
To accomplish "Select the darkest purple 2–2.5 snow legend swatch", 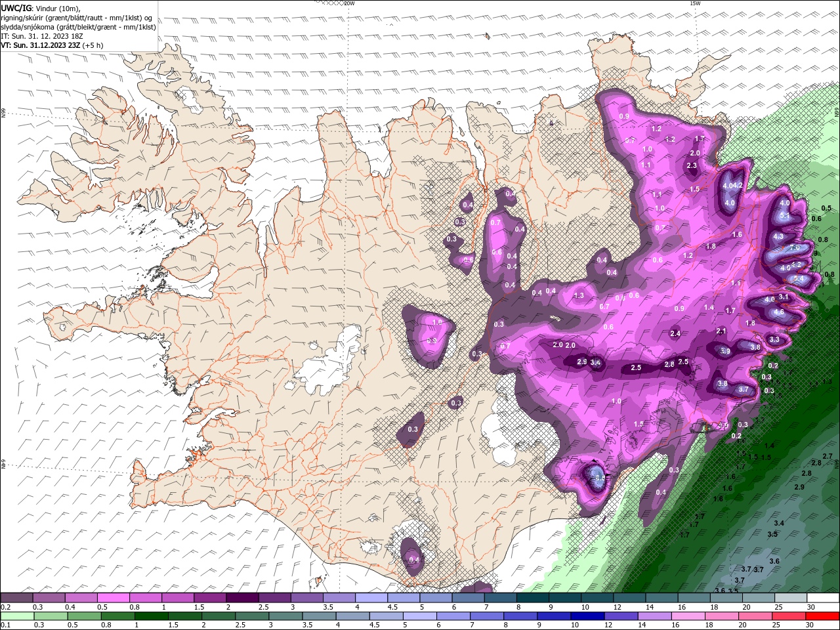I will tap(243, 598).
